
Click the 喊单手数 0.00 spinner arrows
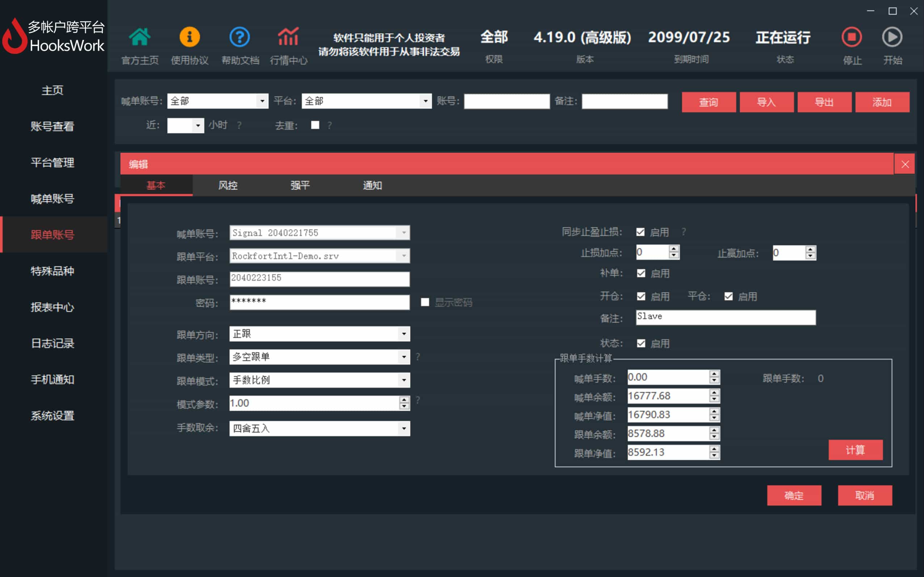pos(714,377)
